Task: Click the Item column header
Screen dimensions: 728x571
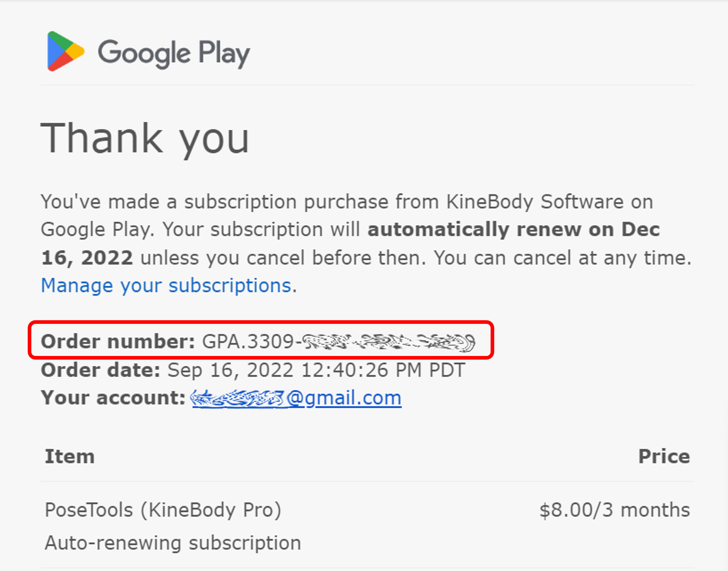Action: tap(70, 456)
